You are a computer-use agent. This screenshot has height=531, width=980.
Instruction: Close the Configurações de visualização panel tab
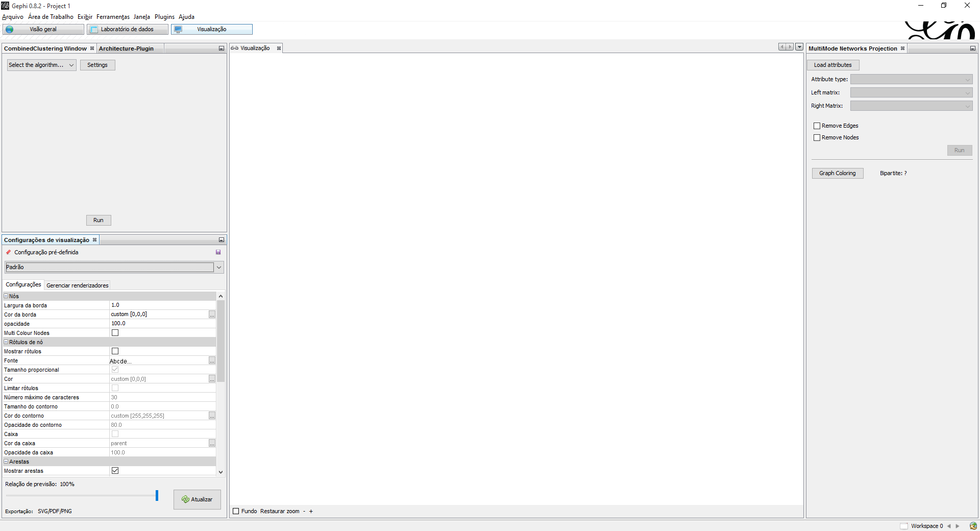(x=94, y=240)
